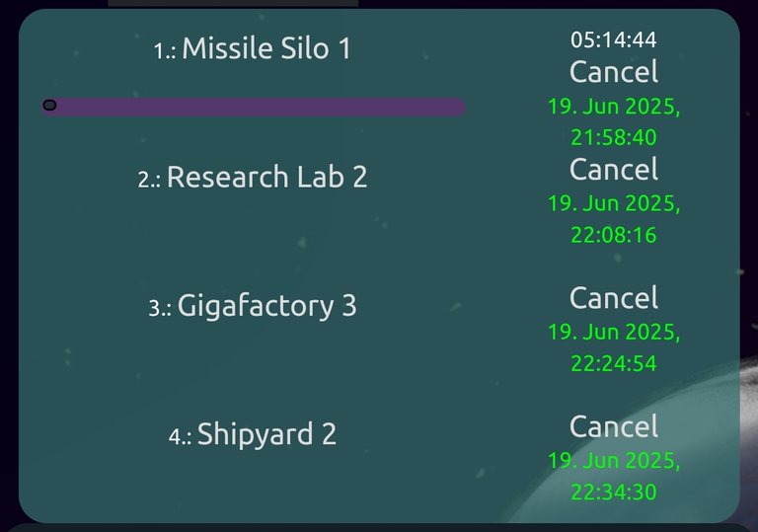Click the dark progress indicator knob

[49, 105]
